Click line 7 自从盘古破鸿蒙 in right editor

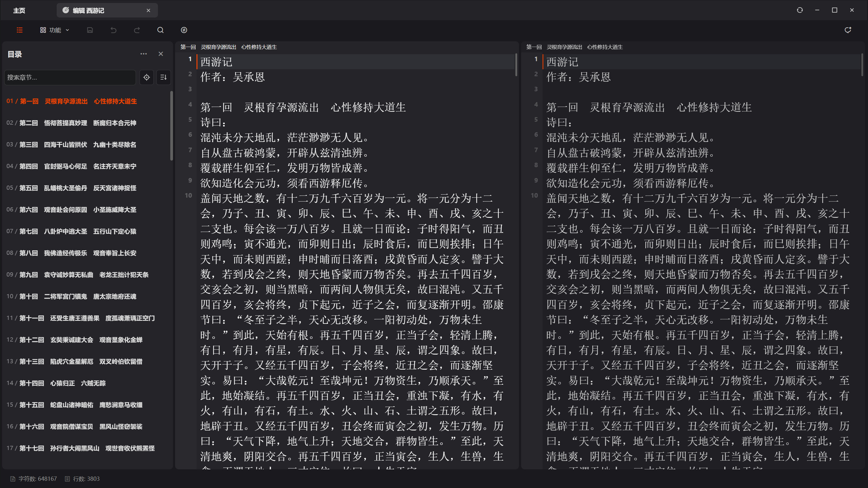[631, 153]
